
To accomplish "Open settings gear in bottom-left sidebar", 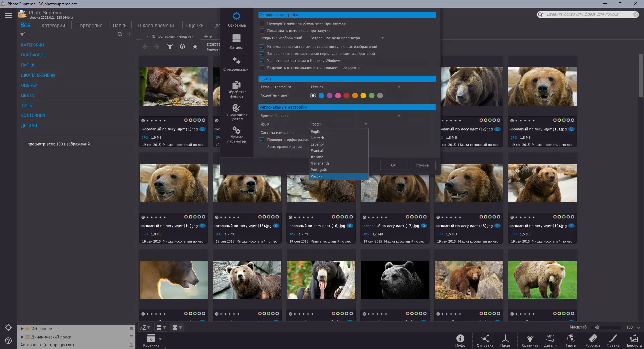I will pyautogui.click(x=8, y=327).
